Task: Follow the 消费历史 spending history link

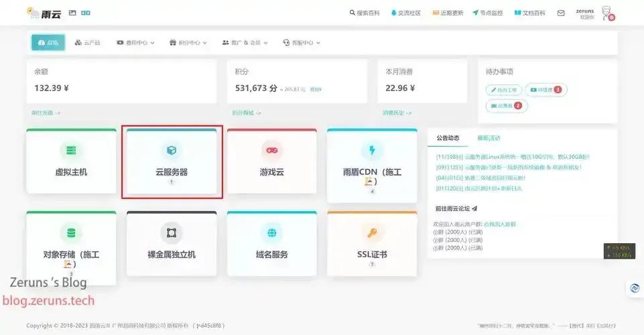Action: point(397,113)
